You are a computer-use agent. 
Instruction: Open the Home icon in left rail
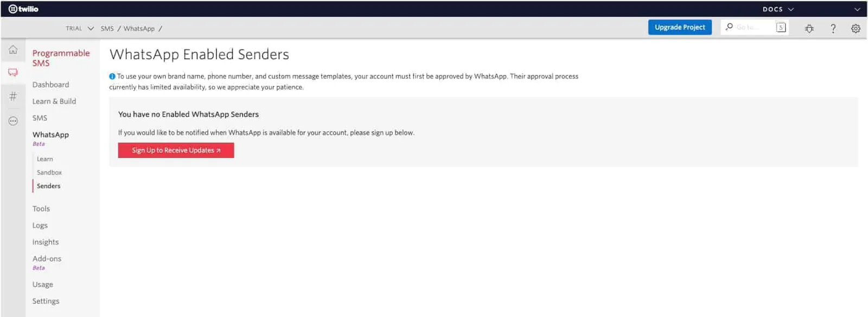click(x=13, y=50)
